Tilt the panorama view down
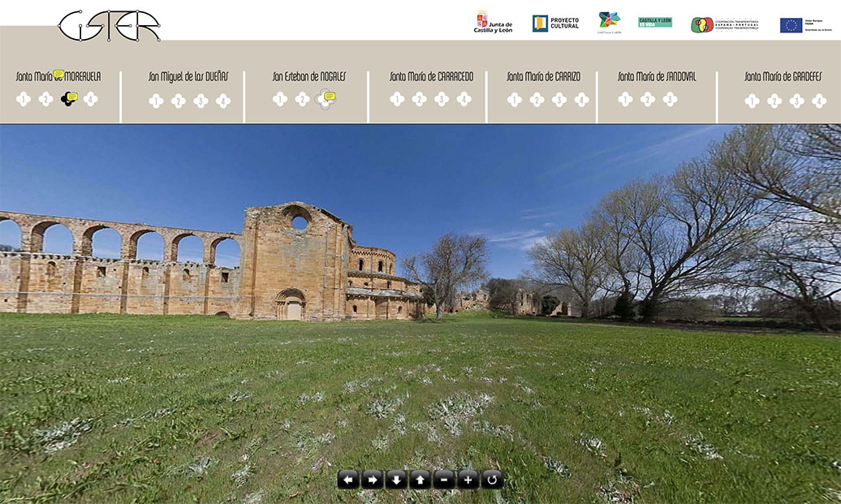 [x=396, y=480]
